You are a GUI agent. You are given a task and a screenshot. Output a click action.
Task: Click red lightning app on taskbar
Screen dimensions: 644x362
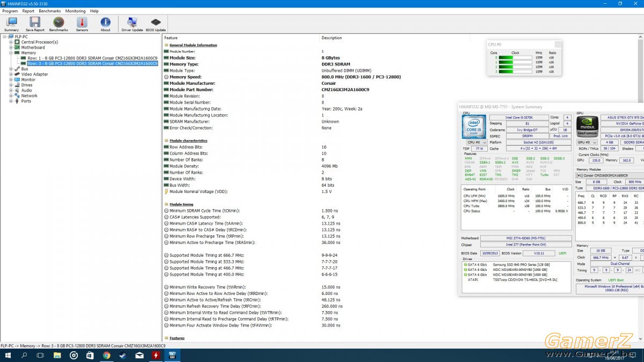point(156,355)
